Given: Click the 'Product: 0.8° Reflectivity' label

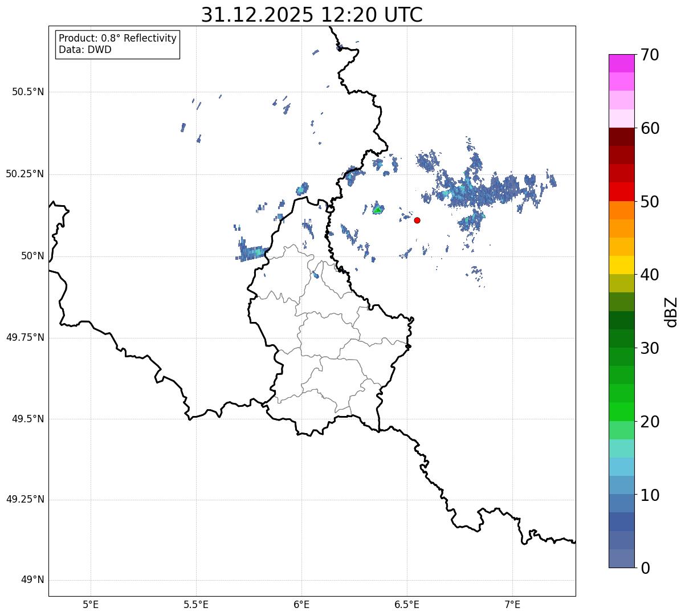Looking at the screenshot, I should 118,38.
